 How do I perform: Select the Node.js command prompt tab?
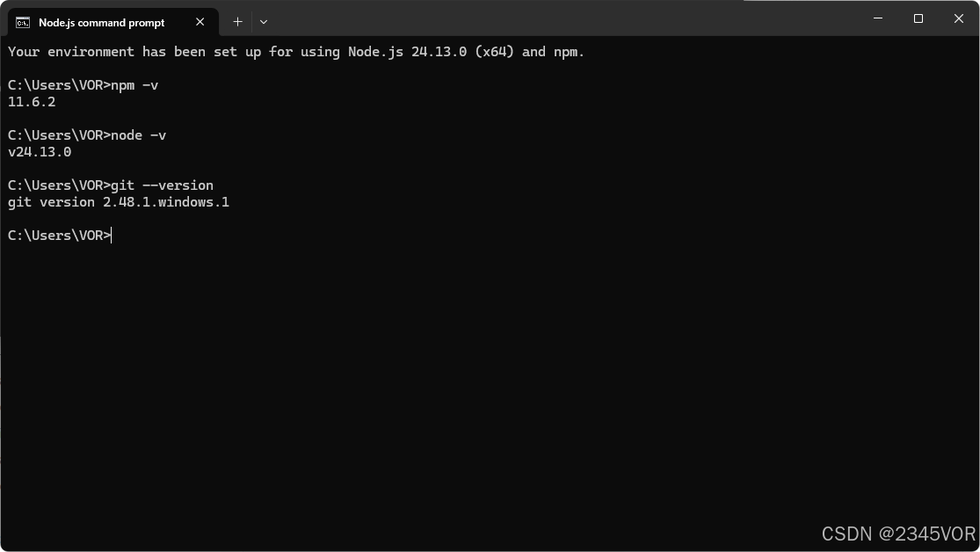click(113, 22)
